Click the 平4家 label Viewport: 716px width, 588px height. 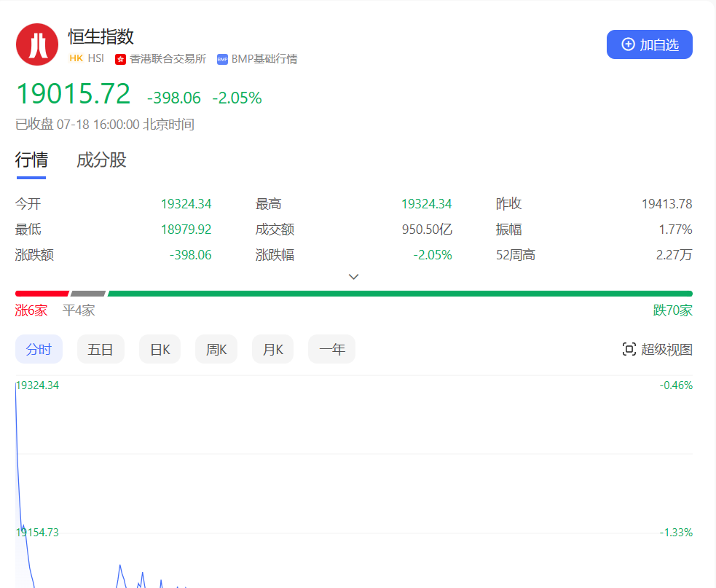tap(79, 310)
